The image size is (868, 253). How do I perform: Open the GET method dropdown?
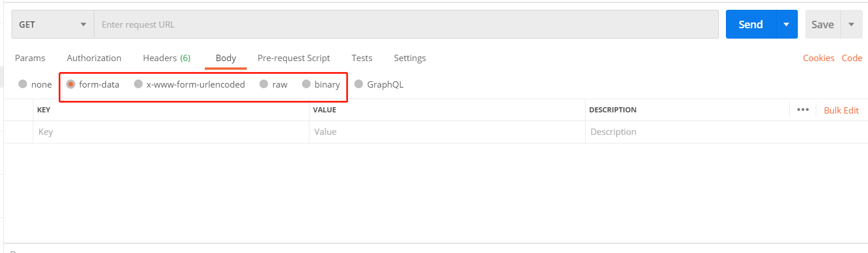pos(52,25)
